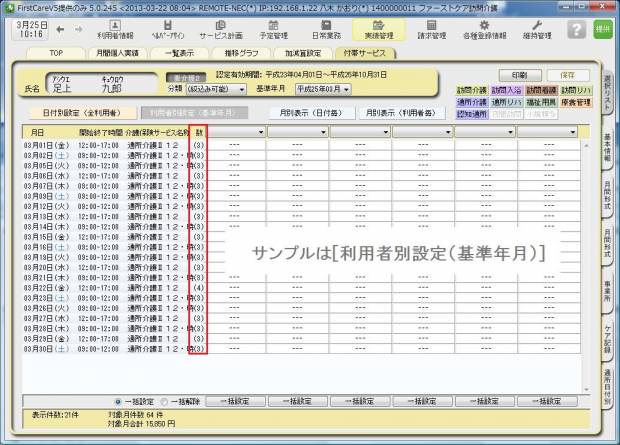Click the 印刷 button
Screen dimensions: 620x445
tap(520, 75)
